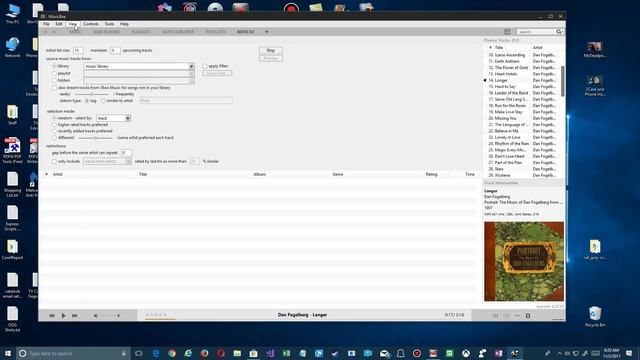Open the Controls menu
This screenshot has height=360, width=640.
pyautogui.click(x=91, y=24)
